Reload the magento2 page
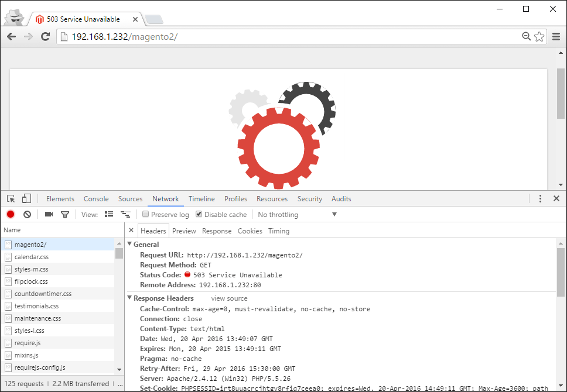Screen dimensions: 567x392 pos(45,36)
